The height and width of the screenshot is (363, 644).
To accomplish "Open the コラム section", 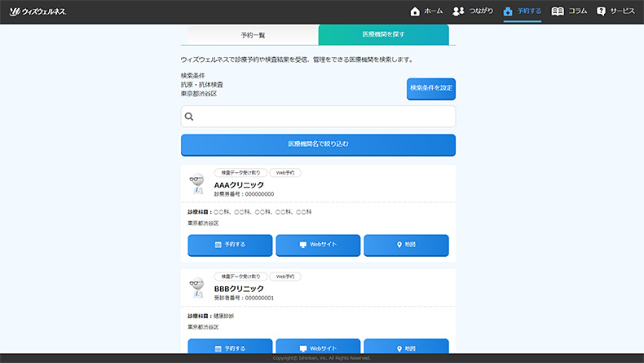I will (x=569, y=11).
